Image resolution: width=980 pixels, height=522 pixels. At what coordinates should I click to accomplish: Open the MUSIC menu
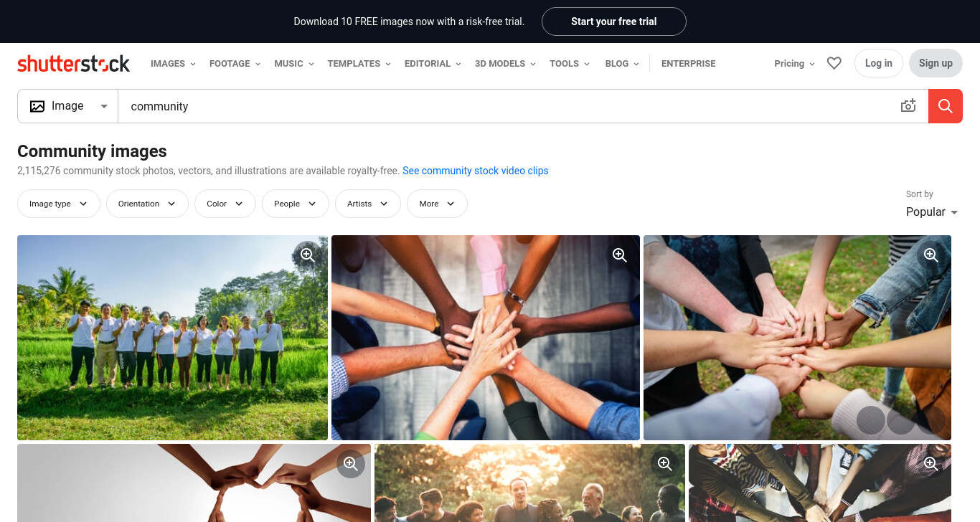click(x=294, y=63)
